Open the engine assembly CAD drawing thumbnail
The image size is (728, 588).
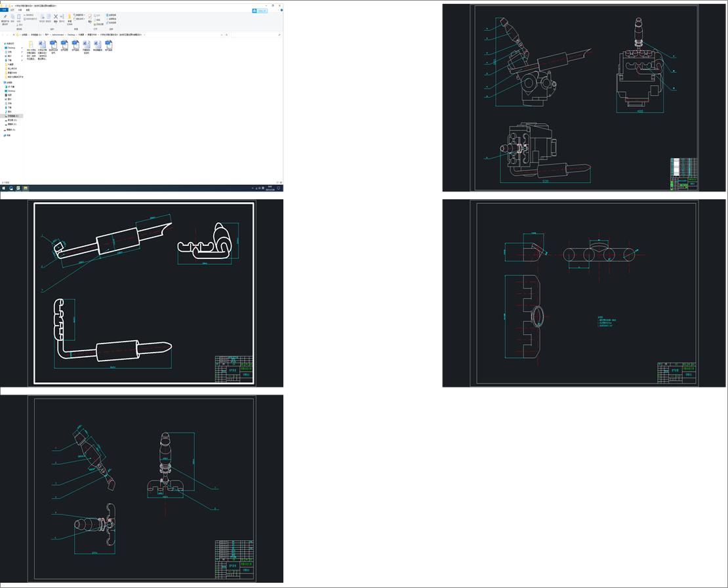coord(584,98)
